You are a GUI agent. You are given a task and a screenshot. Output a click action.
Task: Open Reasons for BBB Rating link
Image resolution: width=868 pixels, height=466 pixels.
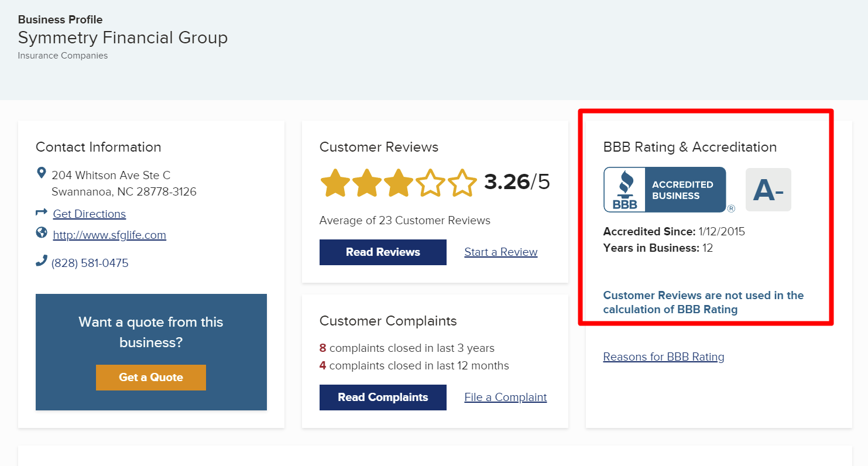[x=663, y=357]
